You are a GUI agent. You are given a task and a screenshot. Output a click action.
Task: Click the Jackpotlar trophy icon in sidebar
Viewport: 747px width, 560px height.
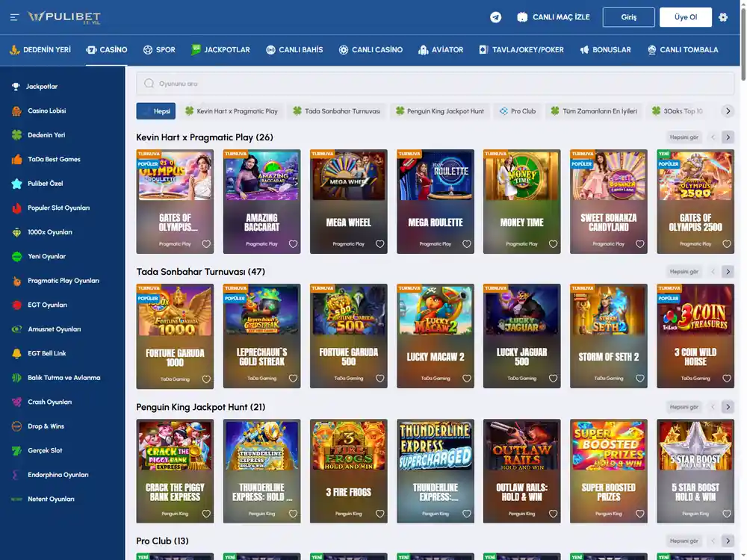[x=16, y=86]
